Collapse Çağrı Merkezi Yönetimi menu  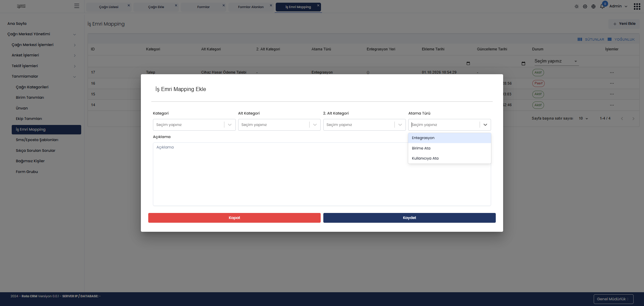point(42,34)
